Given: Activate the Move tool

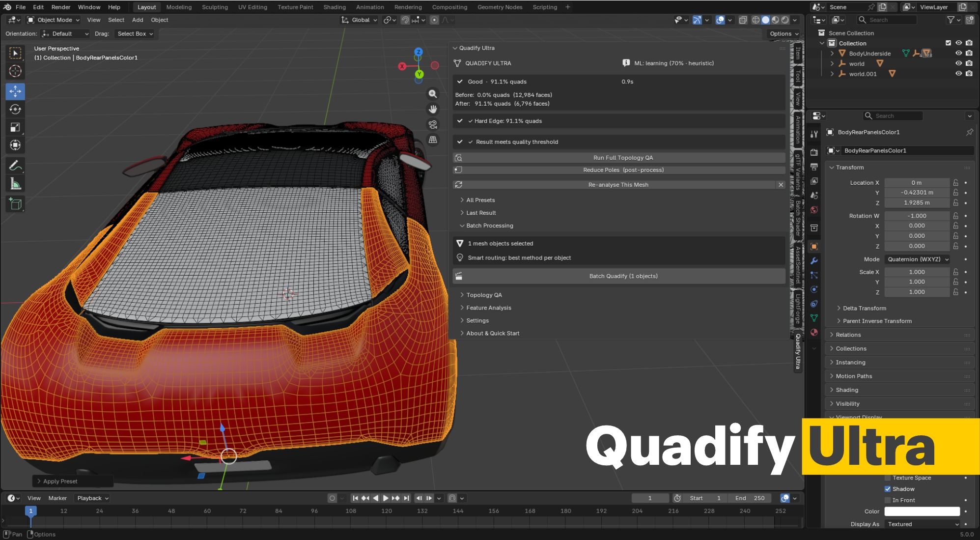Looking at the screenshot, I should [15, 91].
